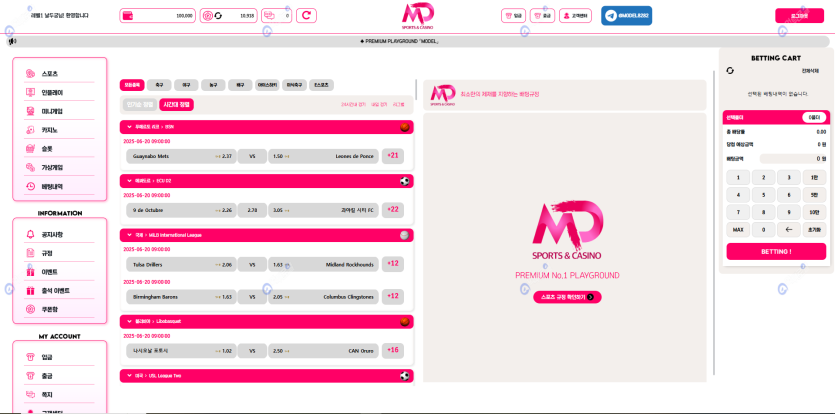The width and height of the screenshot is (835, 414).
Task: Select the 미식축구 sport tab
Action: [294, 85]
